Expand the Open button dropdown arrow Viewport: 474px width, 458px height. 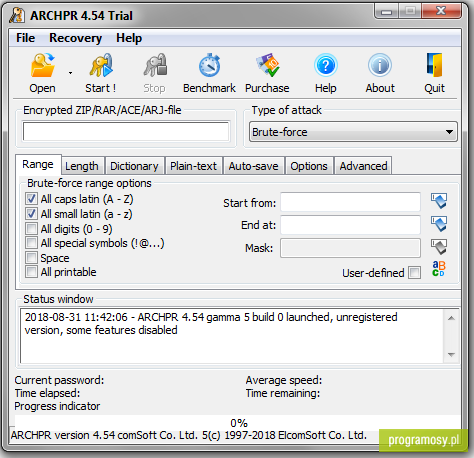[70, 73]
